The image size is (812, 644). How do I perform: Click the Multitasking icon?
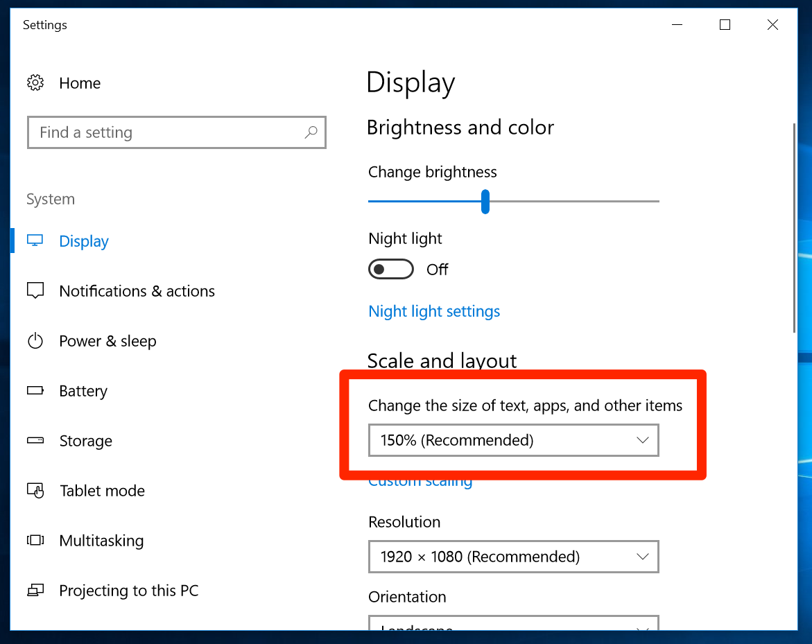tap(35, 541)
